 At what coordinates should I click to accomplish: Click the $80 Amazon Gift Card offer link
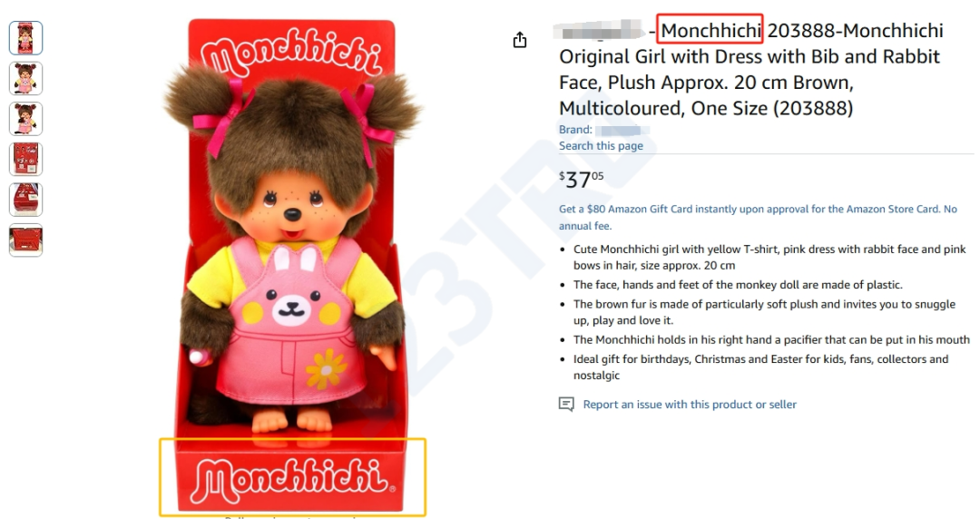pos(758,217)
